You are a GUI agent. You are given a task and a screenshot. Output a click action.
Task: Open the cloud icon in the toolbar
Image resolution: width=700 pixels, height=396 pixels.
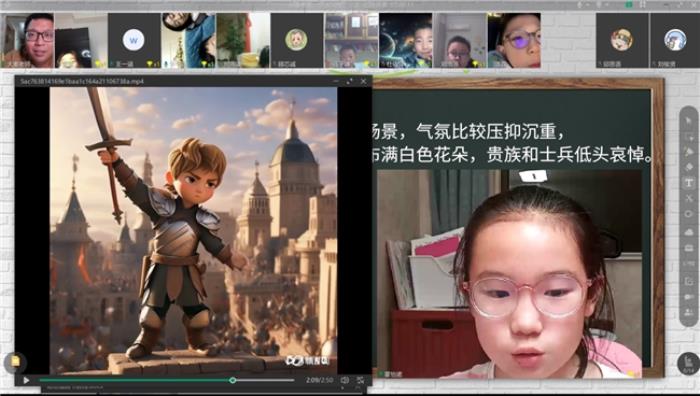689,232
